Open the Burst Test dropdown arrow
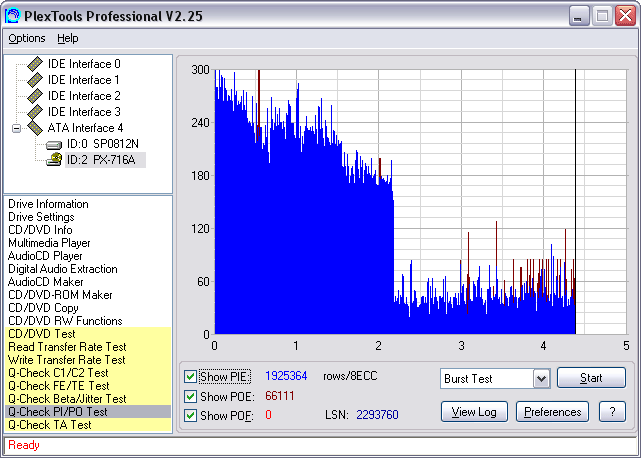Screen dimensions: 641x458 (541, 379)
